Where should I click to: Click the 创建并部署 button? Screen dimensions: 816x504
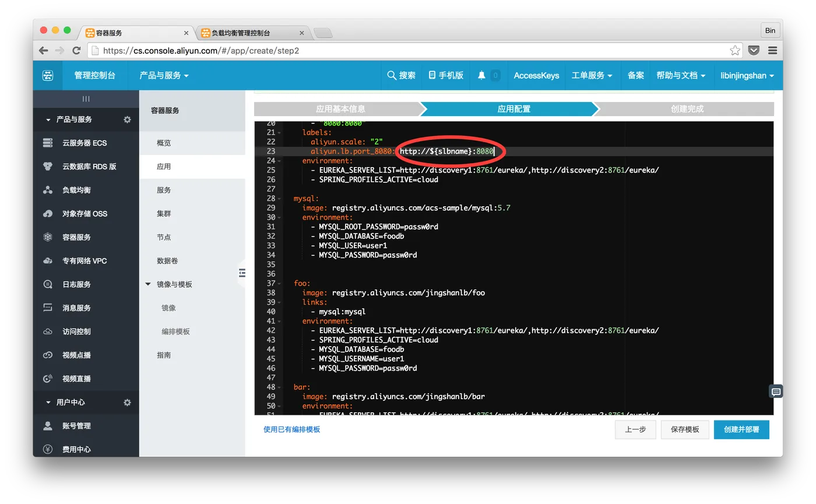tap(741, 429)
